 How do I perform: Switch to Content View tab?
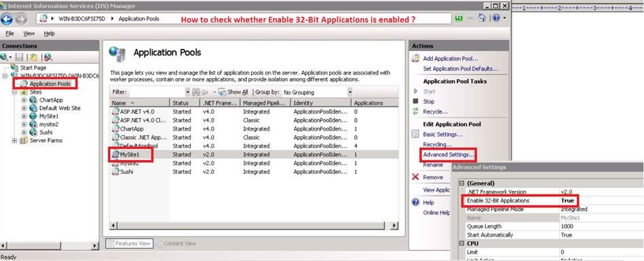pyautogui.click(x=176, y=243)
